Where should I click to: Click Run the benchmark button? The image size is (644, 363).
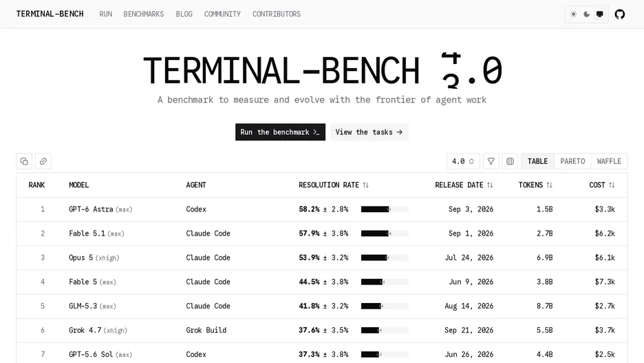(x=280, y=132)
